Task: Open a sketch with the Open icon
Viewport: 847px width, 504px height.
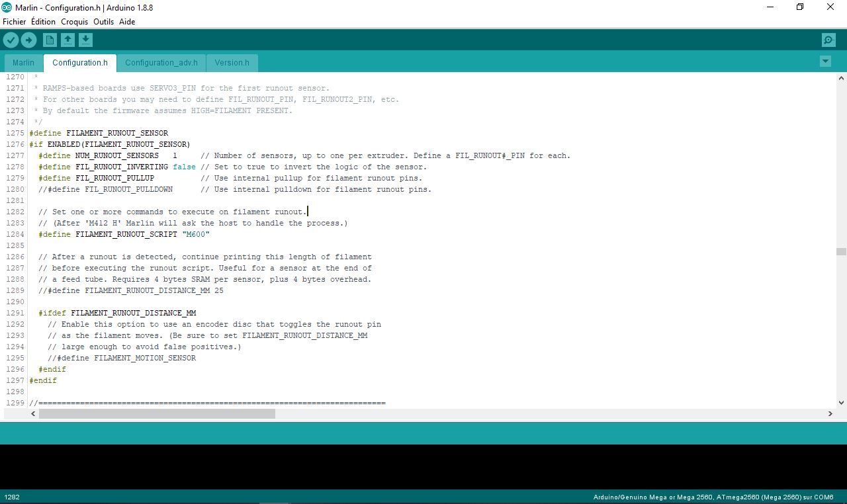Action: click(67, 40)
